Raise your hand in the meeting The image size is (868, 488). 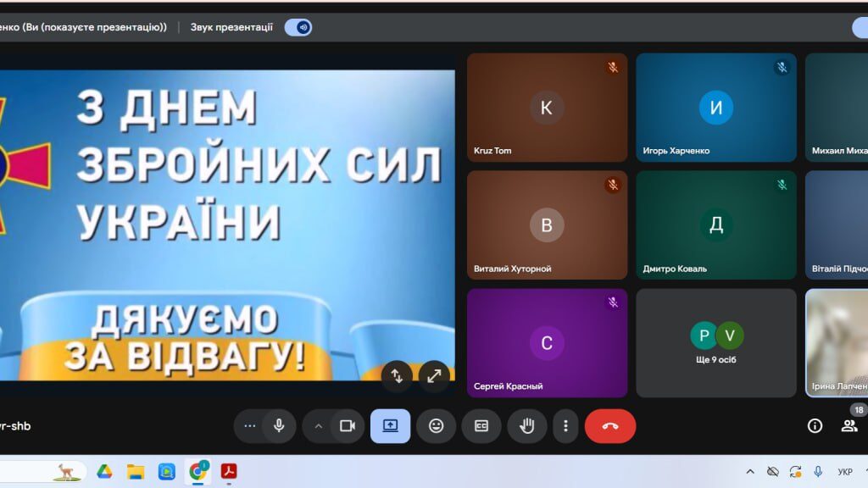(x=526, y=427)
